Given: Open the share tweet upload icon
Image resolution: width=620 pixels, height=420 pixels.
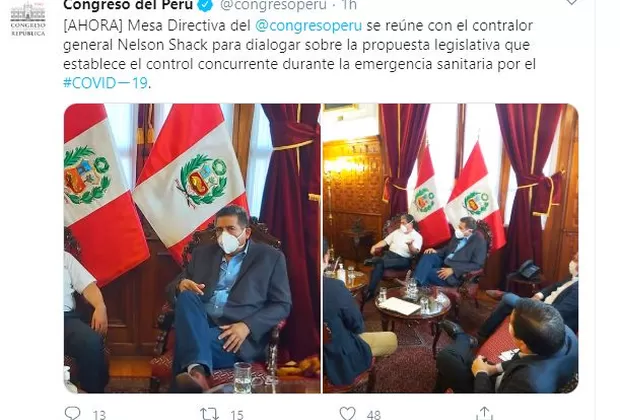Looking at the screenshot, I should click(484, 414).
